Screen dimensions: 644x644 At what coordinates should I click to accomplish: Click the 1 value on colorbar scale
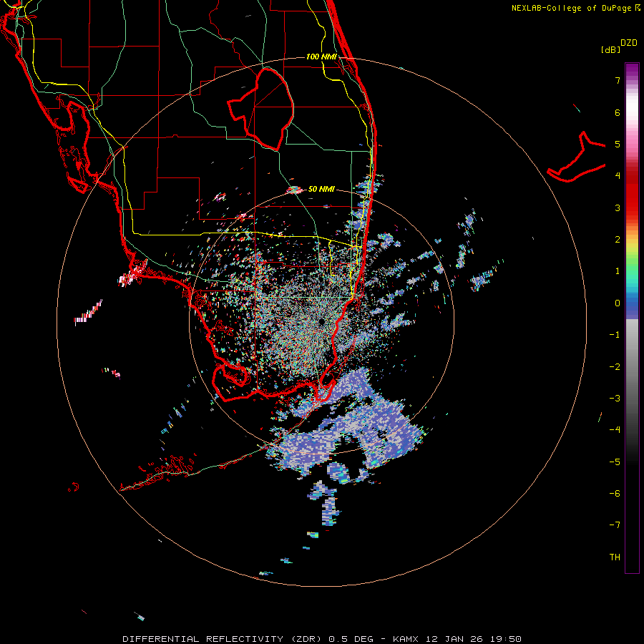tap(618, 271)
